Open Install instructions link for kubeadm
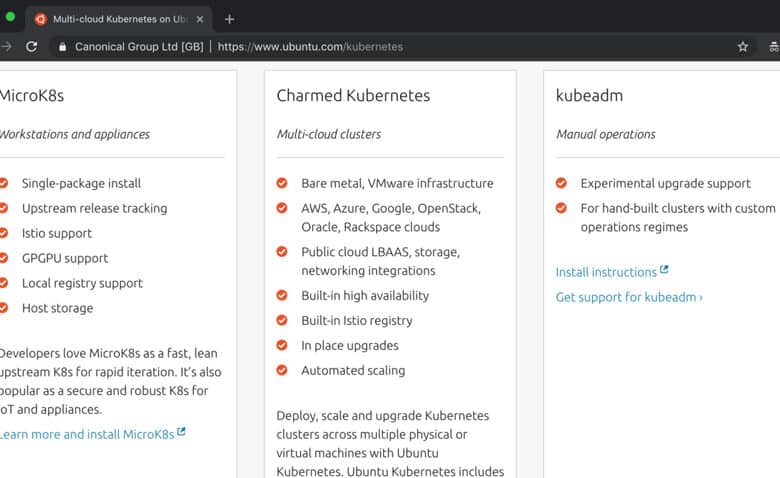Image resolution: width=780 pixels, height=478 pixels. pyautogui.click(x=606, y=272)
